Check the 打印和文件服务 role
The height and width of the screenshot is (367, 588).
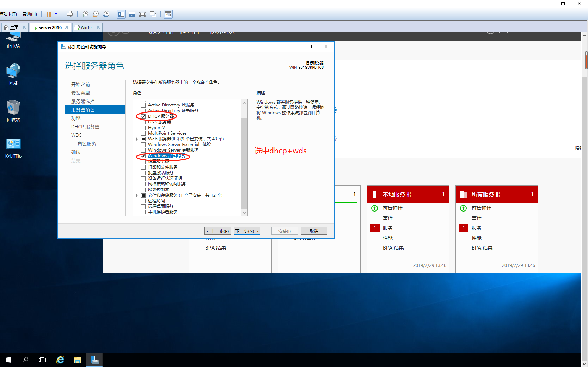pos(143,167)
